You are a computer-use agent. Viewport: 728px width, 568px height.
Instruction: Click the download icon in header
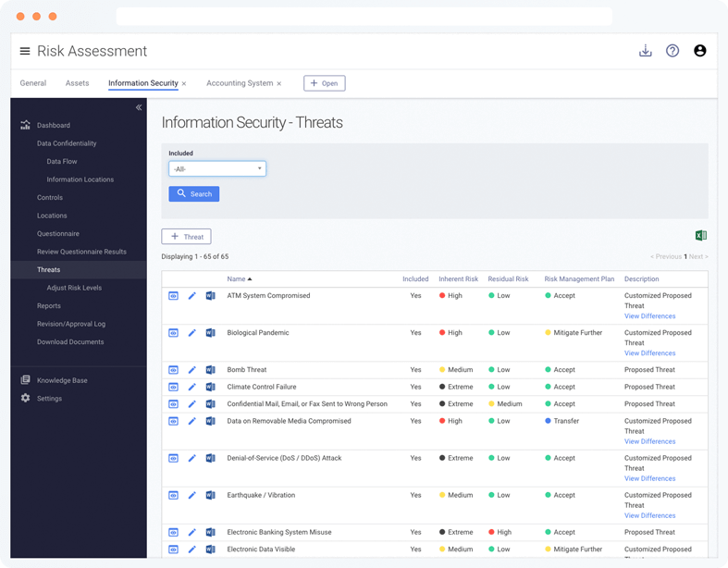(646, 51)
